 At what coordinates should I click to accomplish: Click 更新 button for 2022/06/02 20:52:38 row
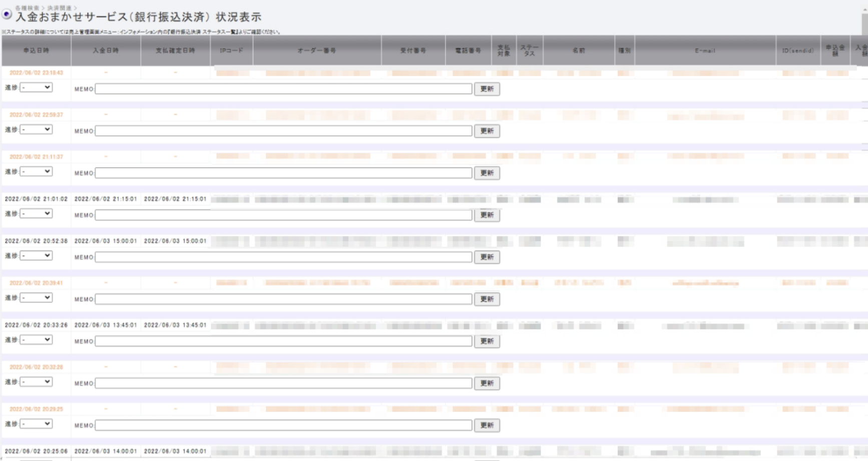tap(487, 257)
